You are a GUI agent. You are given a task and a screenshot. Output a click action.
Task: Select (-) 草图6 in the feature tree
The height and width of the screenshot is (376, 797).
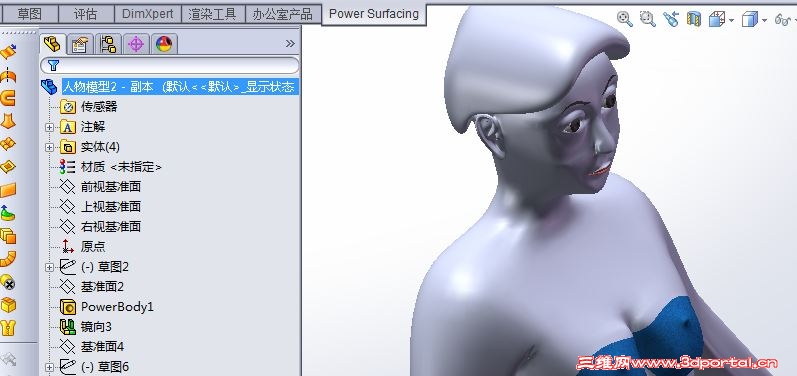(x=105, y=367)
